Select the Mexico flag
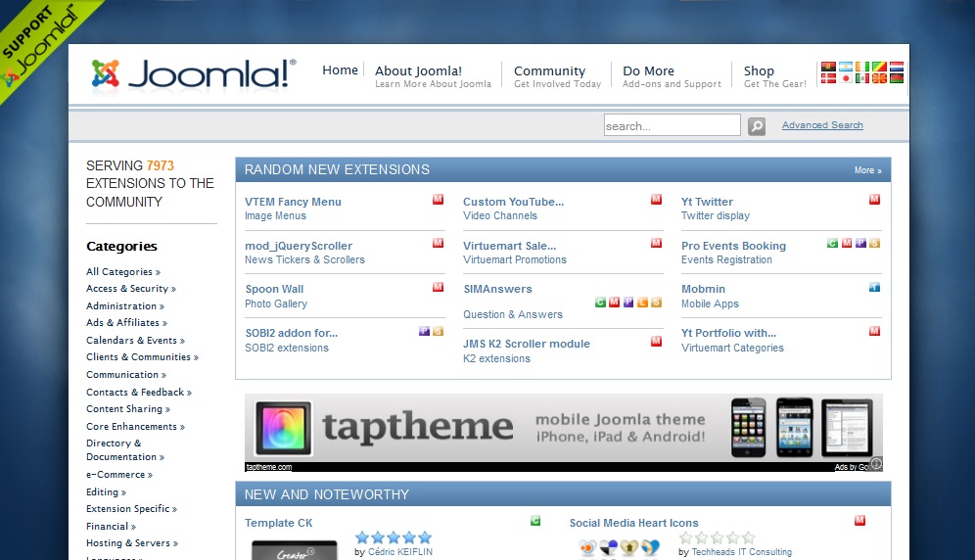 [x=861, y=78]
